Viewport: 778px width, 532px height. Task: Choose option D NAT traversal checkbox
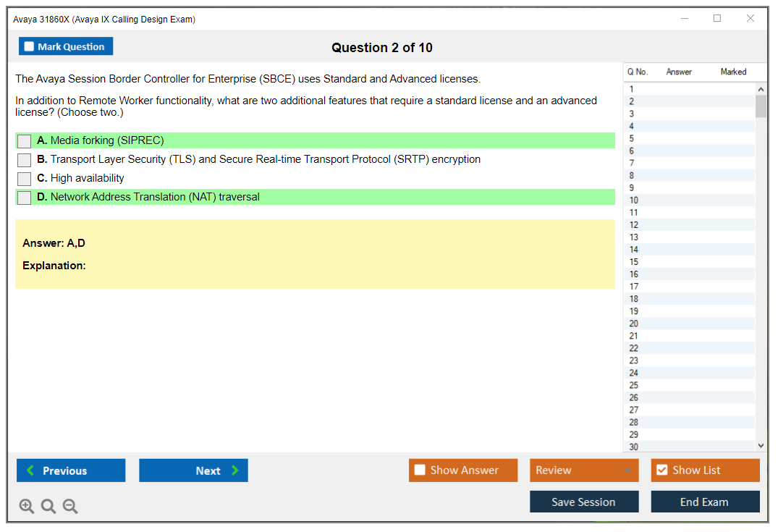click(x=24, y=198)
